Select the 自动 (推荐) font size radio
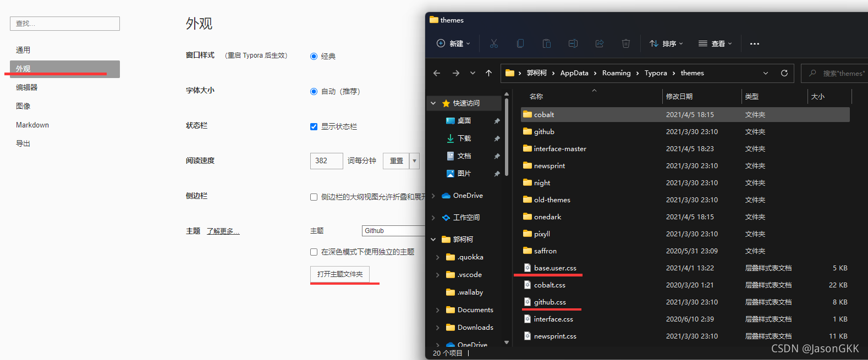 (x=314, y=91)
